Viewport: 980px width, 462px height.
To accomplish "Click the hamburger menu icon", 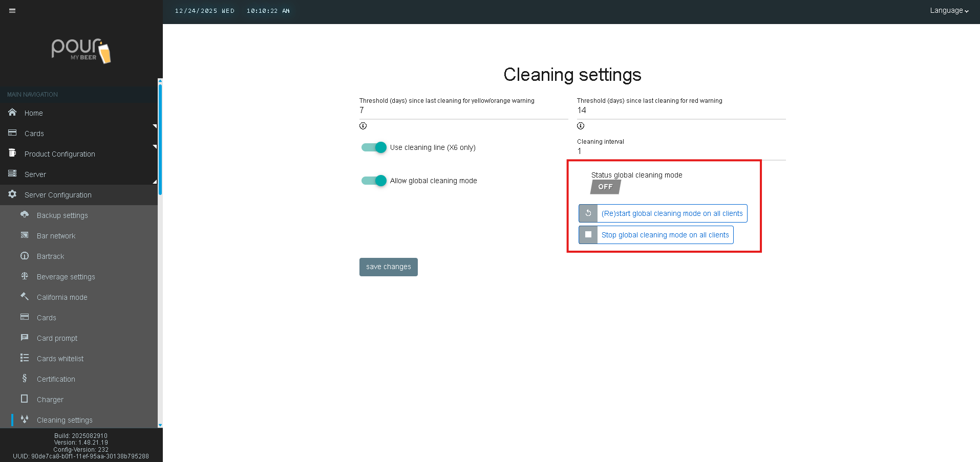I will pyautogui.click(x=12, y=11).
